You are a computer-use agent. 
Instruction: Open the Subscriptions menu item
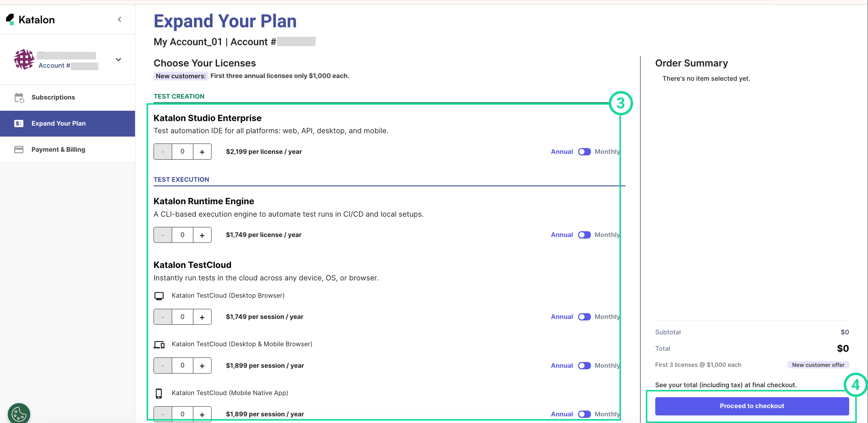click(53, 98)
